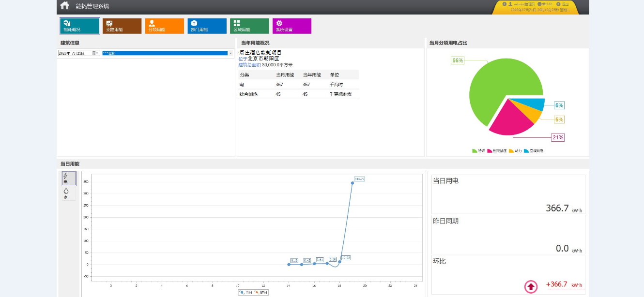This screenshot has width=644, height=297.
Task: Click the 最小化 minimize button
Action: point(545,4)
